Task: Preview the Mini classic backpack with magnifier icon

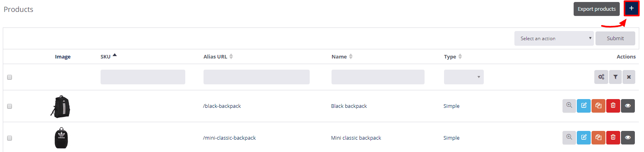Action: coord(569,137)
